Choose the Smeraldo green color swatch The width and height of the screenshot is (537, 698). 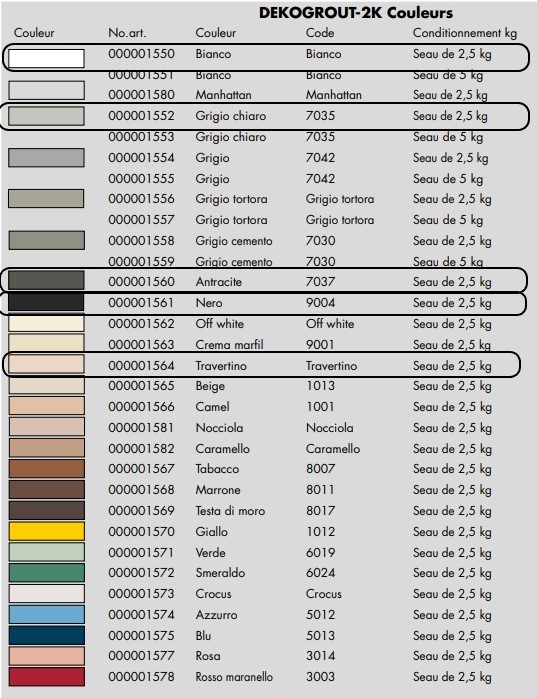pyautogui.click(x=47, y=573)
